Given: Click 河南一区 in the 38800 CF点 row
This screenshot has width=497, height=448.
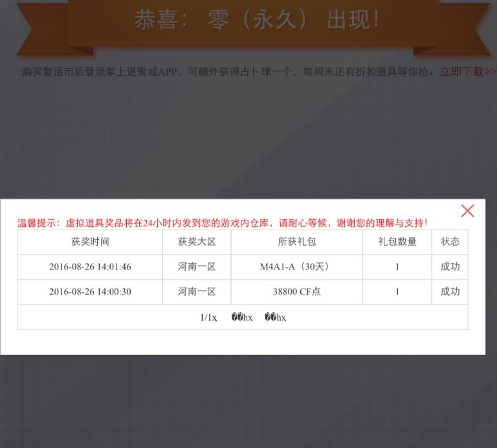Looking at the screenshot, I should pos(197,292).
